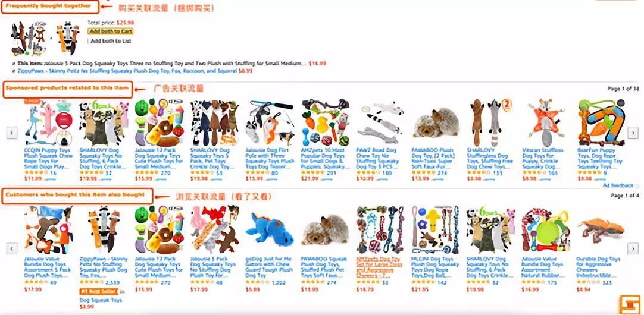
Task: Open the underlined AMZpets Dog Toy Set link
Action: pos(379,267)
